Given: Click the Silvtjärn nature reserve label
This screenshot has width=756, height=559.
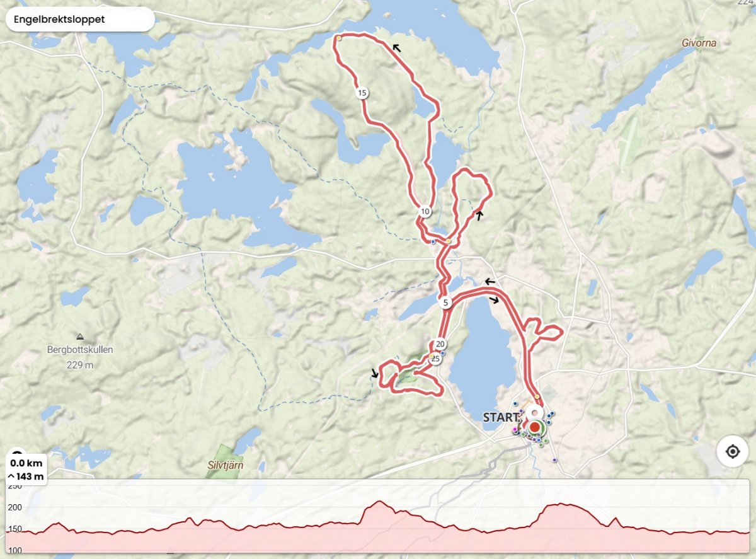Looking at the screenshot, I should (x=226, y=465).
